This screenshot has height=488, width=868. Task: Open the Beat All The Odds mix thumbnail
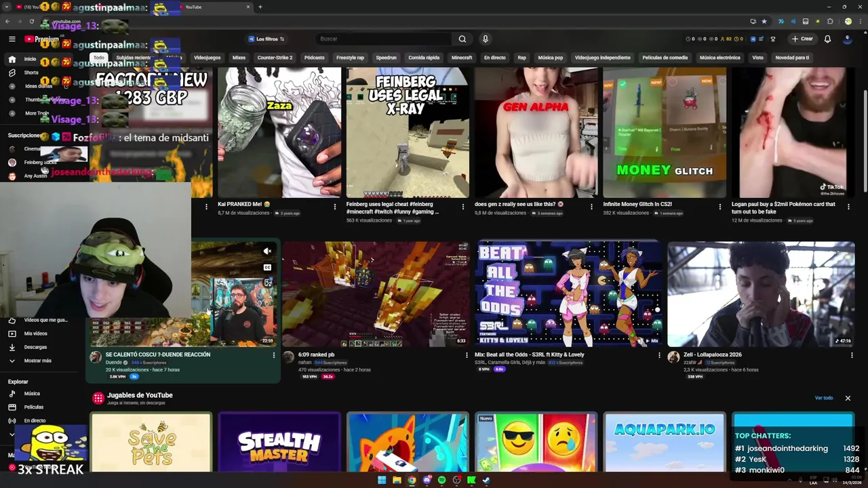coord(568,294)
